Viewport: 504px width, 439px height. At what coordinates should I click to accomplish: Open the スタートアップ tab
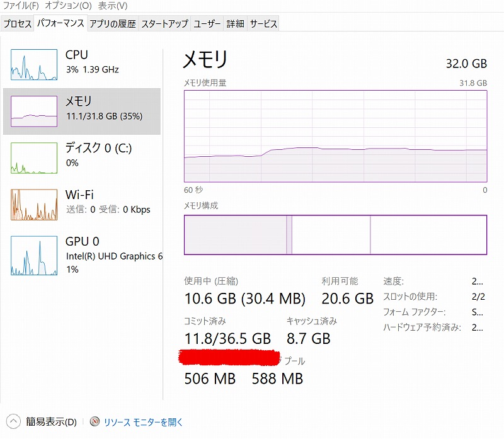pyautogui.click(x=164, y=24)
